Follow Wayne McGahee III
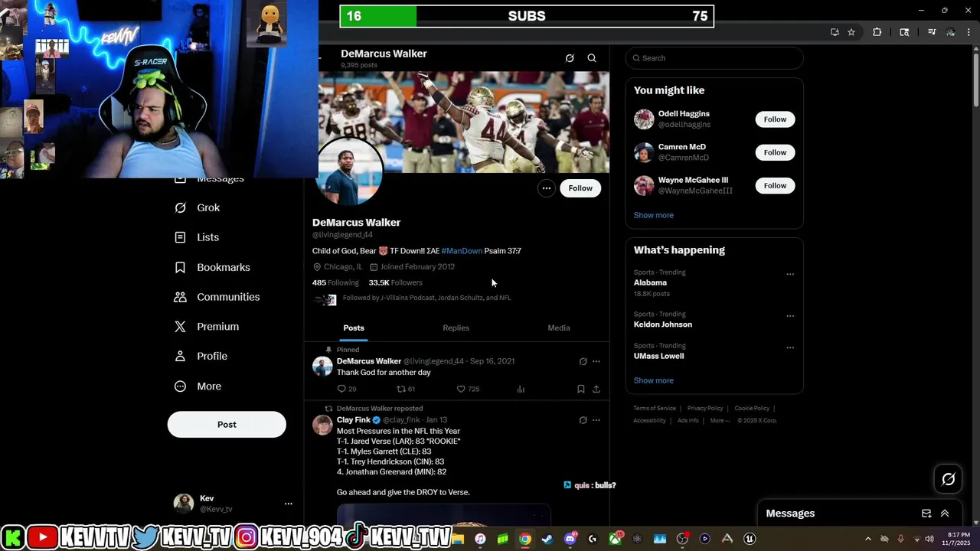Screen dimensions: 980x551 tap(775, 185)
